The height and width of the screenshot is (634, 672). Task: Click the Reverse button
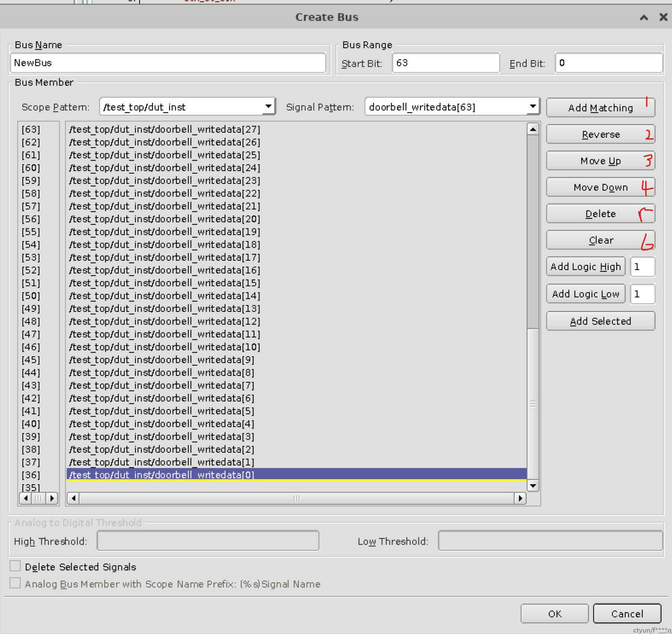600,134
